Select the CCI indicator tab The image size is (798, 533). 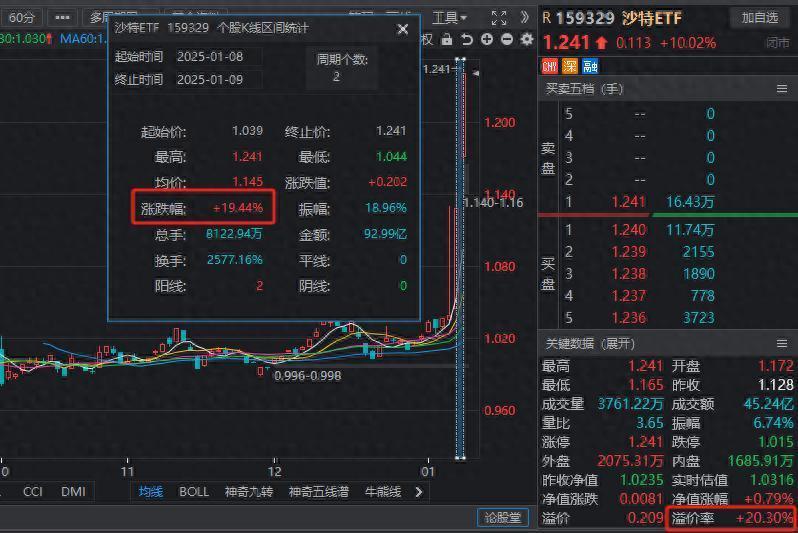(x=33, y=492)
